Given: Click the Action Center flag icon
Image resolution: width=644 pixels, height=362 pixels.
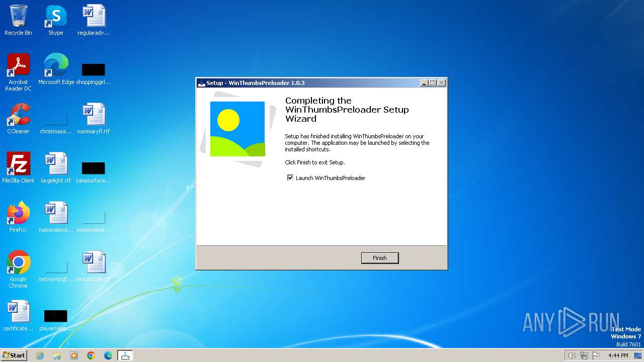Looking at the screenshot, I should pos(596,355).
